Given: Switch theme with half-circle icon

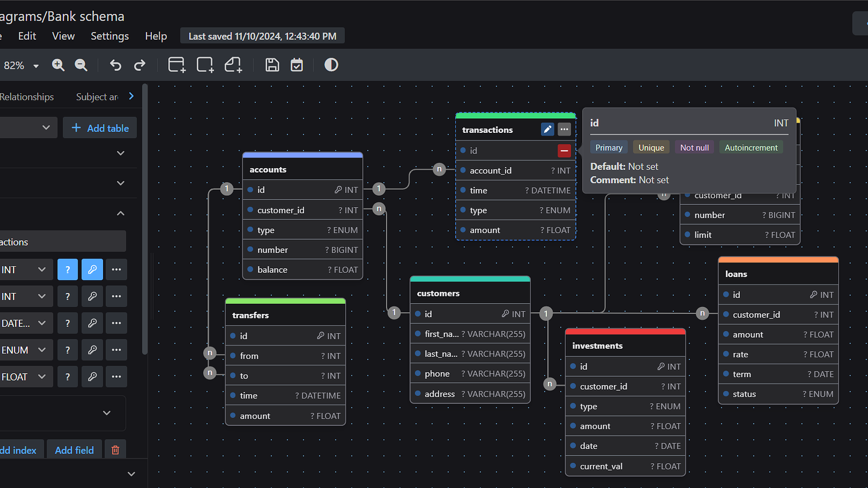Looking at the screenshot, I should click(x=331, y=65).
